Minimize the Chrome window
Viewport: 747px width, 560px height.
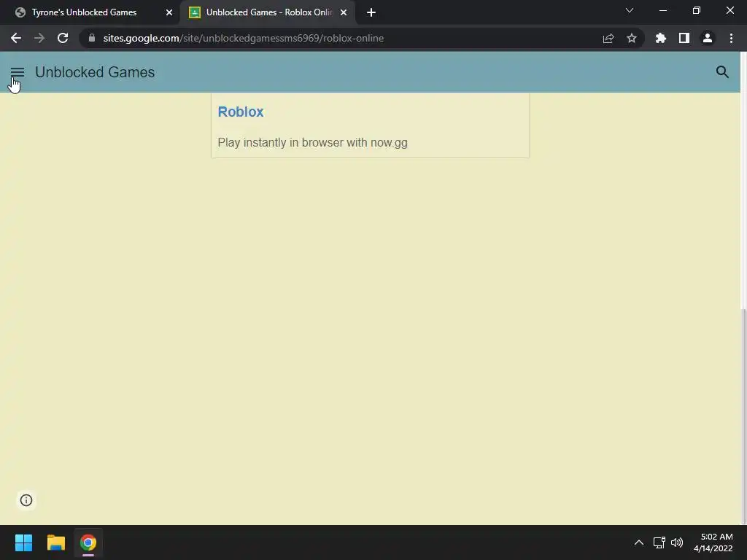[x=662, y=10]
